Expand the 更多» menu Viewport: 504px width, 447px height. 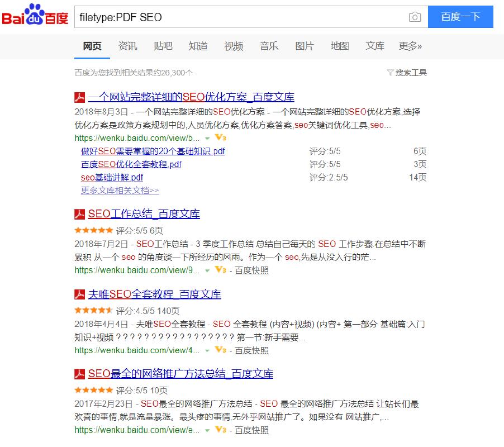410,46
